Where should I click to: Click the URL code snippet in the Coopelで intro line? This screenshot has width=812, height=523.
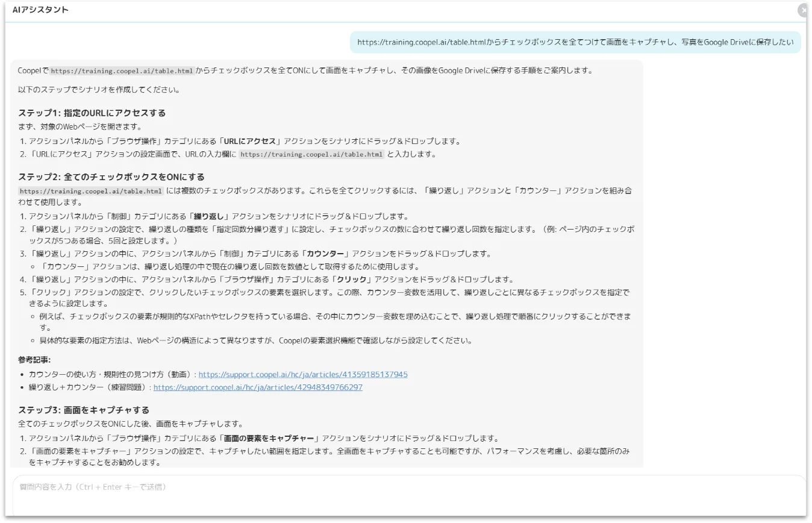coord(122,70)
